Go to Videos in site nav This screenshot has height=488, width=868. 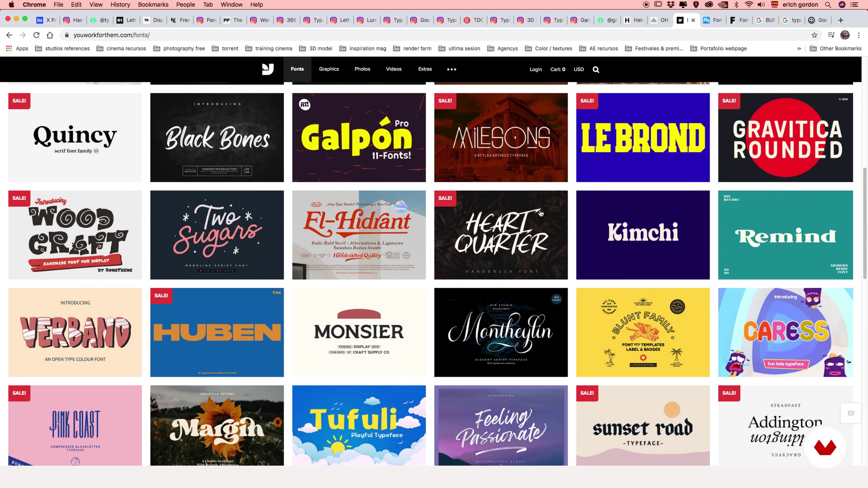pyautogui.click(x=394, y=69)
